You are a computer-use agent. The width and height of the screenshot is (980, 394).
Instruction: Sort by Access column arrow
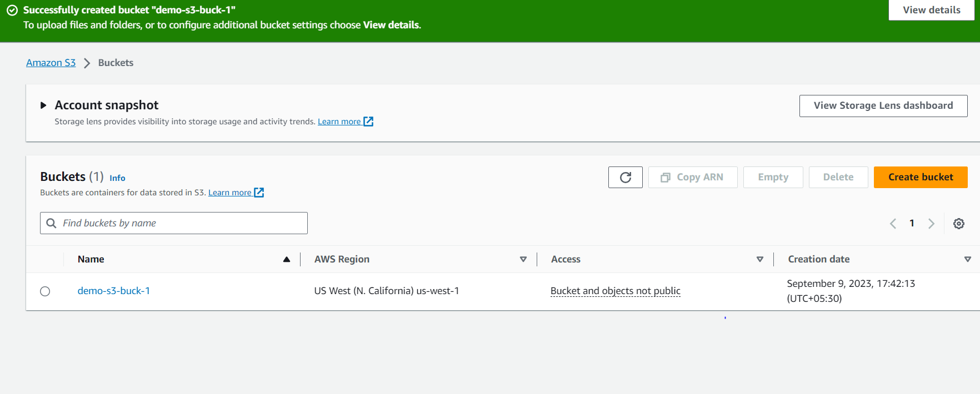pos(760,259)
